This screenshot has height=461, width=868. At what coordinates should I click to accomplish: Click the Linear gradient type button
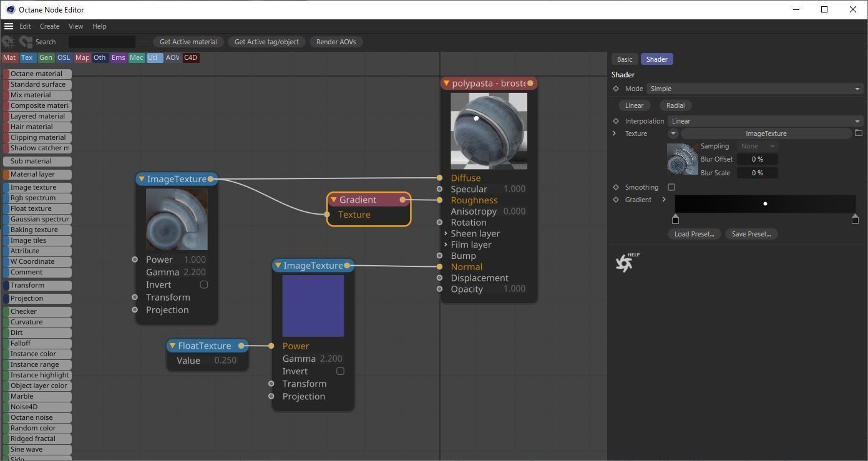[x=635, y=105]
